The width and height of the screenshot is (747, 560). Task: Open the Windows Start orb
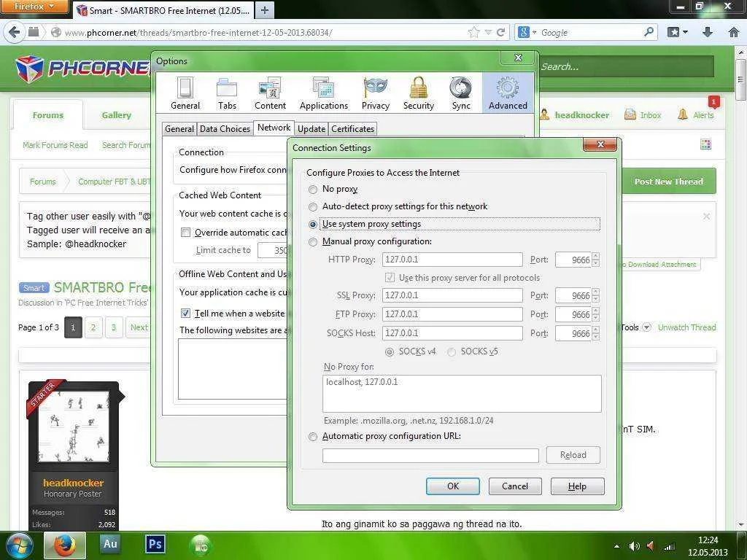(18, 545)
